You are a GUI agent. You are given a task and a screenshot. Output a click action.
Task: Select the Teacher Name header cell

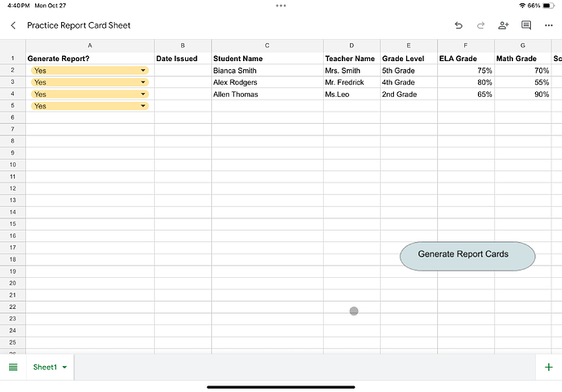[x=352, y=59]
